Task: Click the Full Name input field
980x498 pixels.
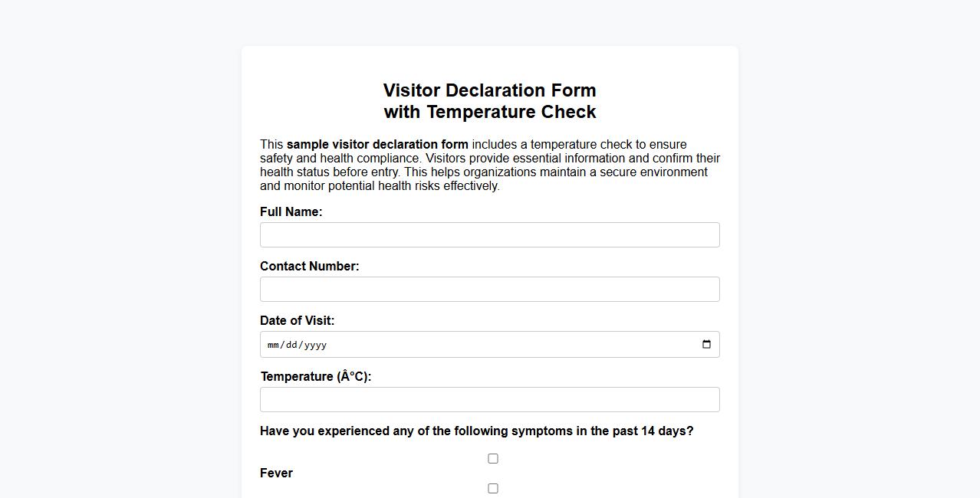Action: [489, 234]
